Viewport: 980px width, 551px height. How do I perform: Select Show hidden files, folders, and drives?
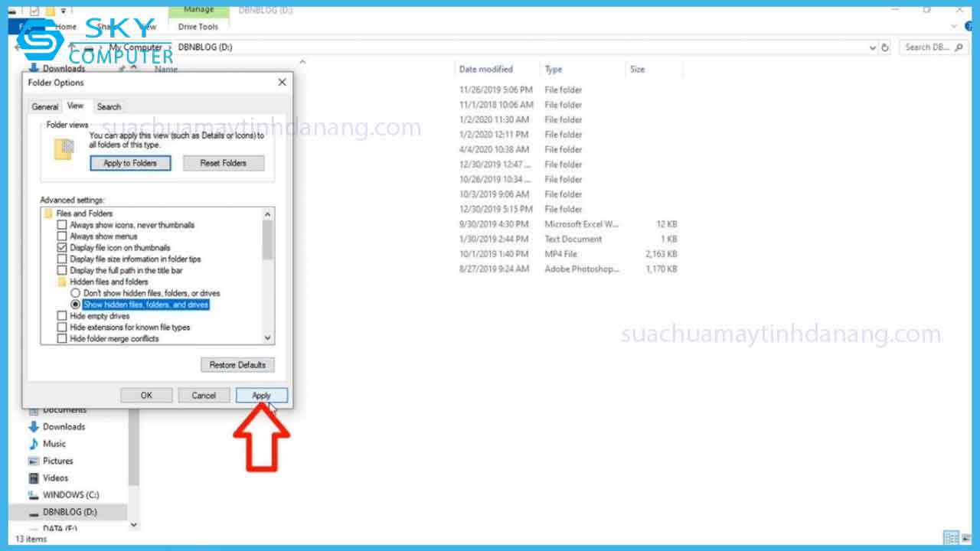75,305
